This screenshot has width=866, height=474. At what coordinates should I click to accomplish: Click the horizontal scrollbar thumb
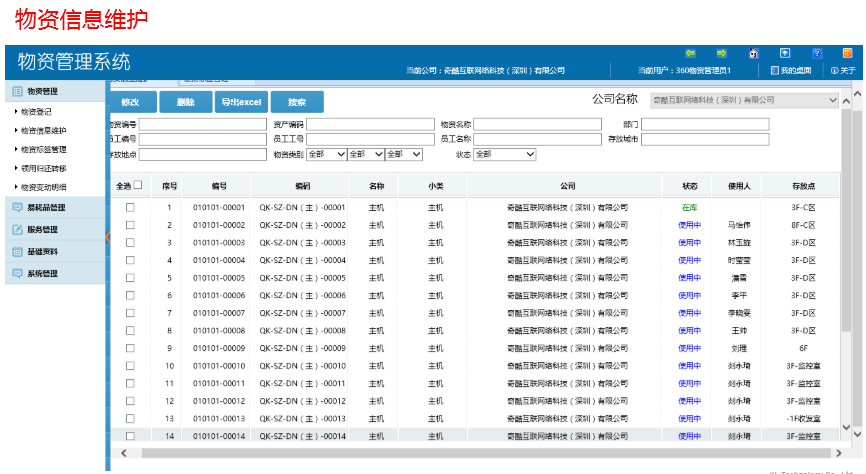point(486,453)
